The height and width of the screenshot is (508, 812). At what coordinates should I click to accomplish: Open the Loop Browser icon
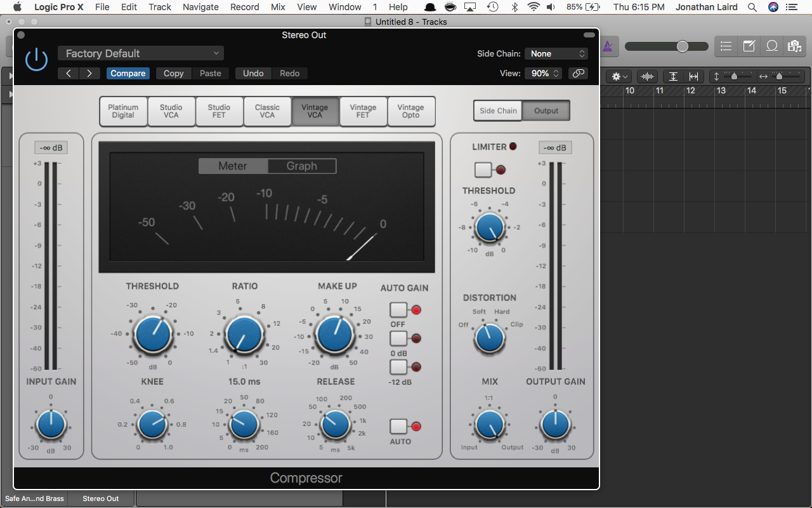772,46
